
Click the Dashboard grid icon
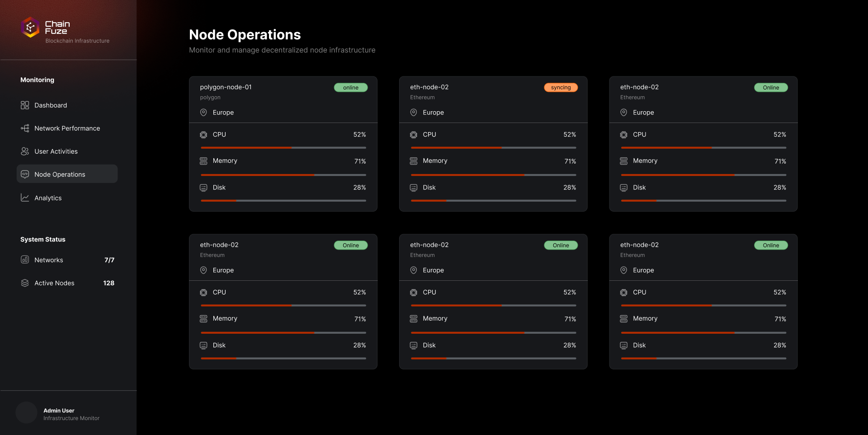point(25,105)
